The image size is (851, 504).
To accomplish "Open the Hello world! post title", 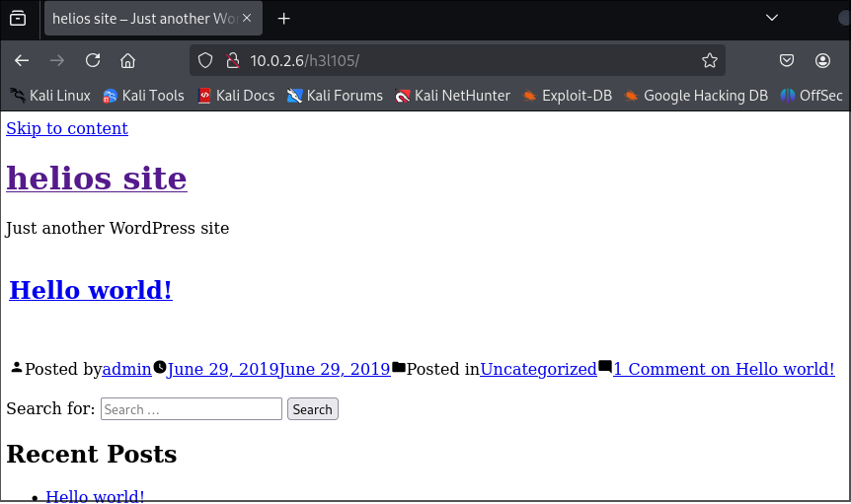I will [91, 290].
